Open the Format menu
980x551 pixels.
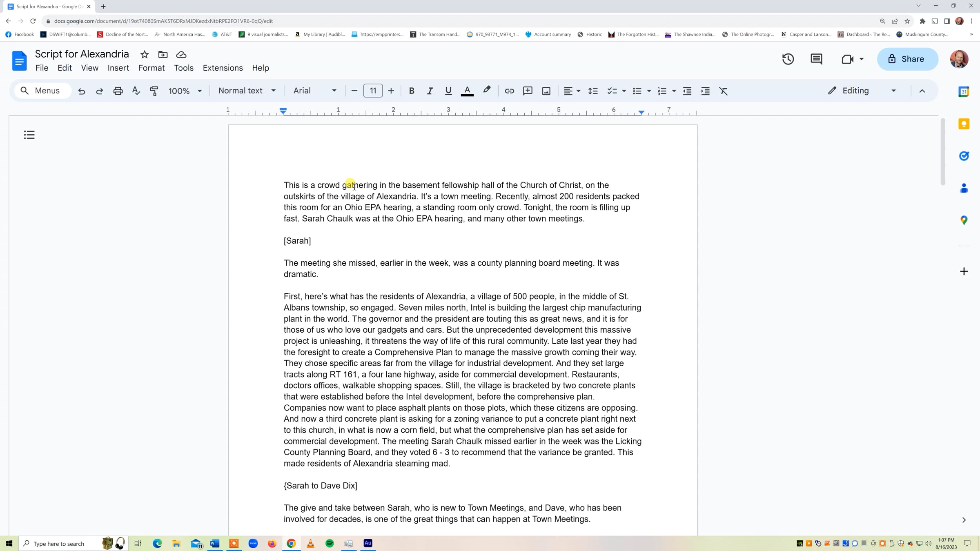pyautogui.click(x=151, y=68)
